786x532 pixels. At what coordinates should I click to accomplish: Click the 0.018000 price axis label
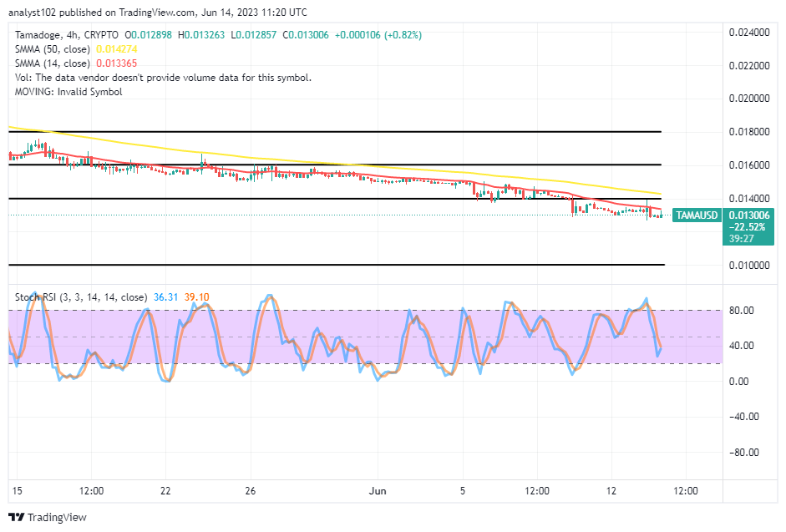coord(749,132)
